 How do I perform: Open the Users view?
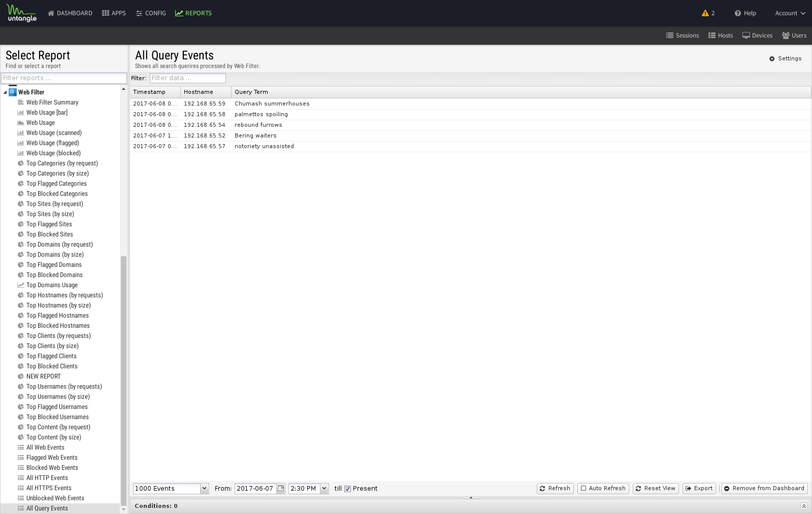794,36
